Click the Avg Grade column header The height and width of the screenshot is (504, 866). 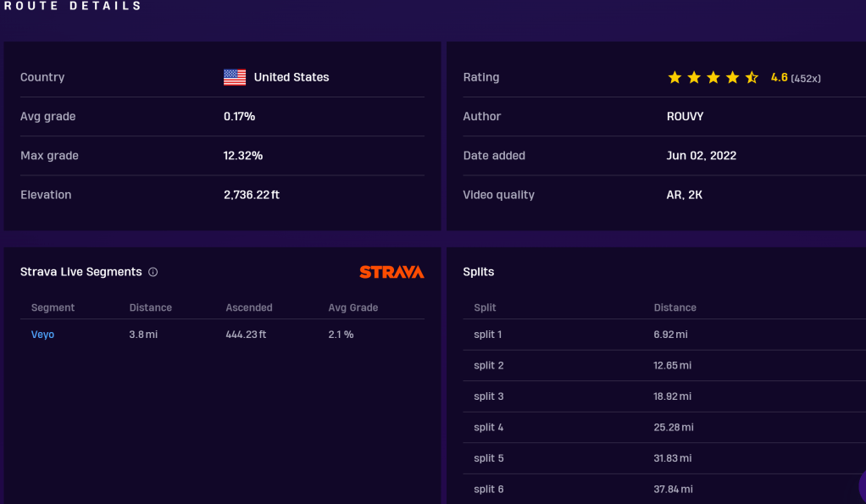(x=353, y=307)
